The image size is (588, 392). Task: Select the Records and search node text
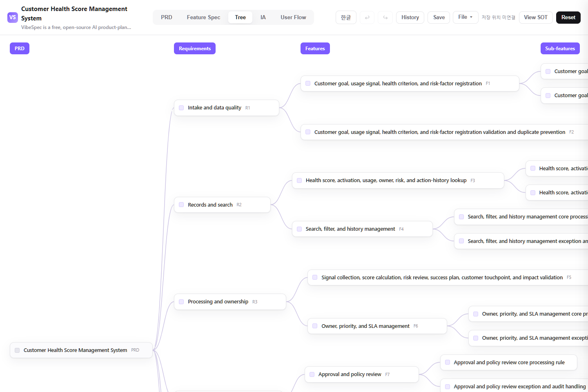tap(210, 205)
